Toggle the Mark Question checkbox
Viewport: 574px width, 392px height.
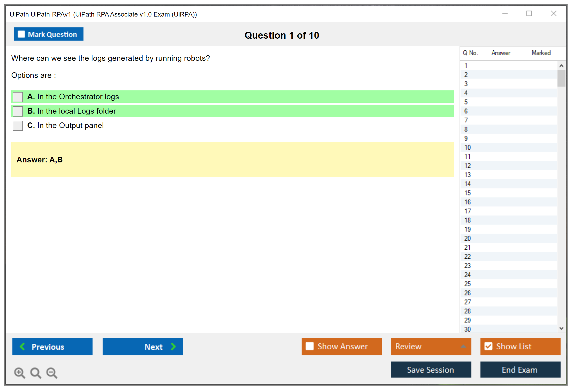21,34
